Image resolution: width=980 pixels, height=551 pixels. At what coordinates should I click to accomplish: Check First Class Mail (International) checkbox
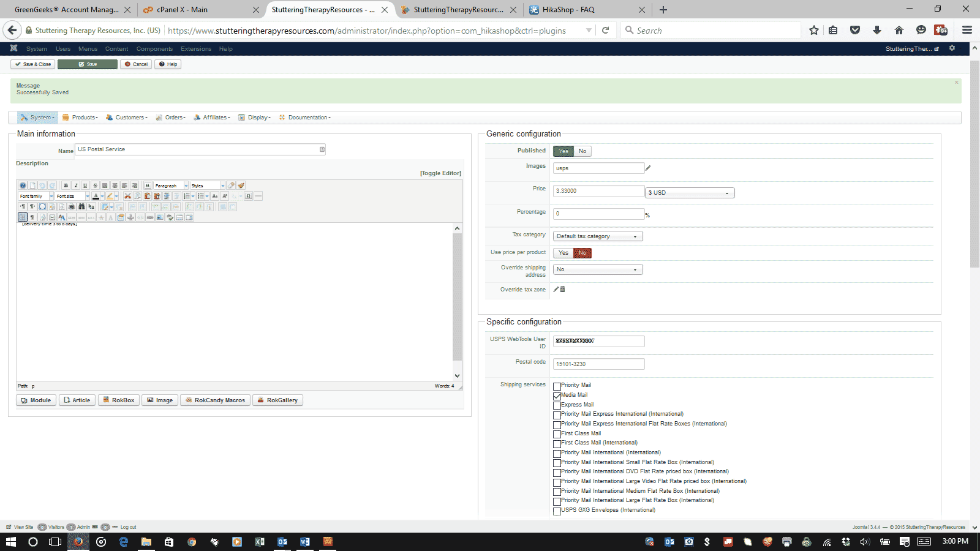(557, 444)
